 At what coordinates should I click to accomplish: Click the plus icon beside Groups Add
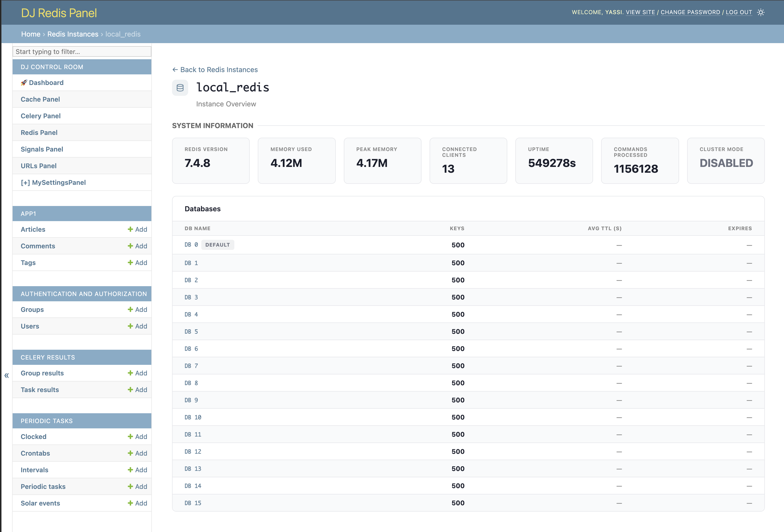130,309
